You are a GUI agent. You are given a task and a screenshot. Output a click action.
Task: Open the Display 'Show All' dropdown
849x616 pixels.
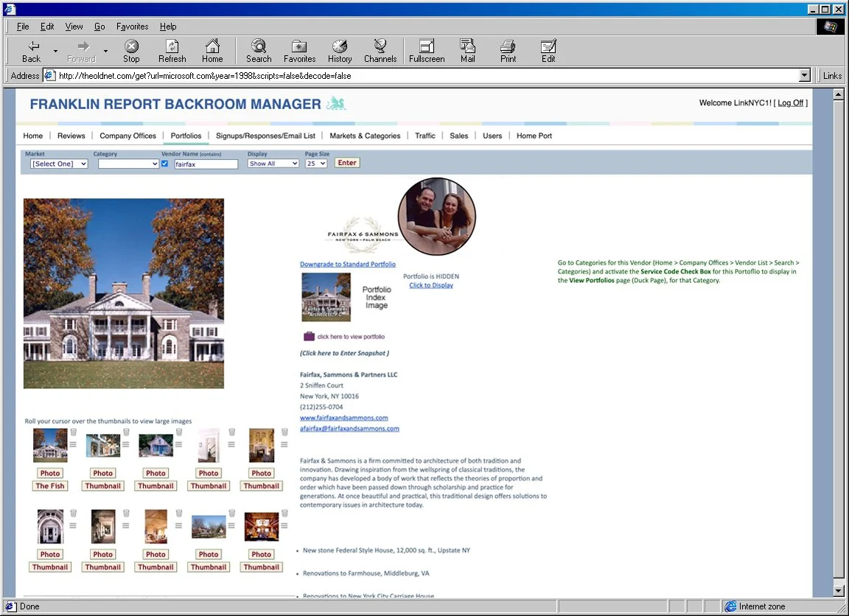pos(273,164)
